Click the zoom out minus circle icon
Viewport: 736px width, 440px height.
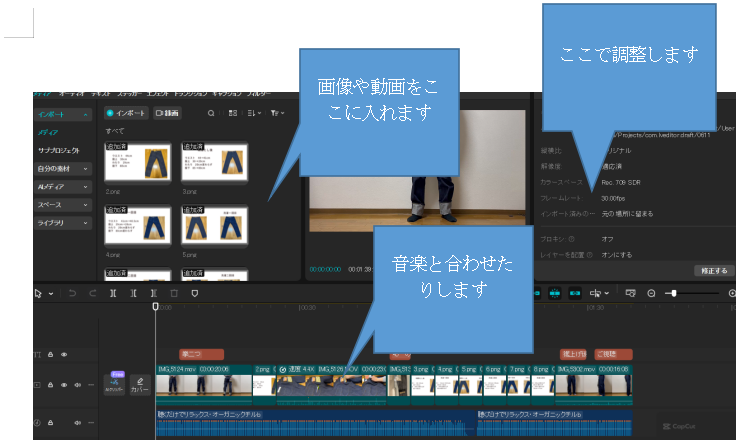tap(651, 293)
